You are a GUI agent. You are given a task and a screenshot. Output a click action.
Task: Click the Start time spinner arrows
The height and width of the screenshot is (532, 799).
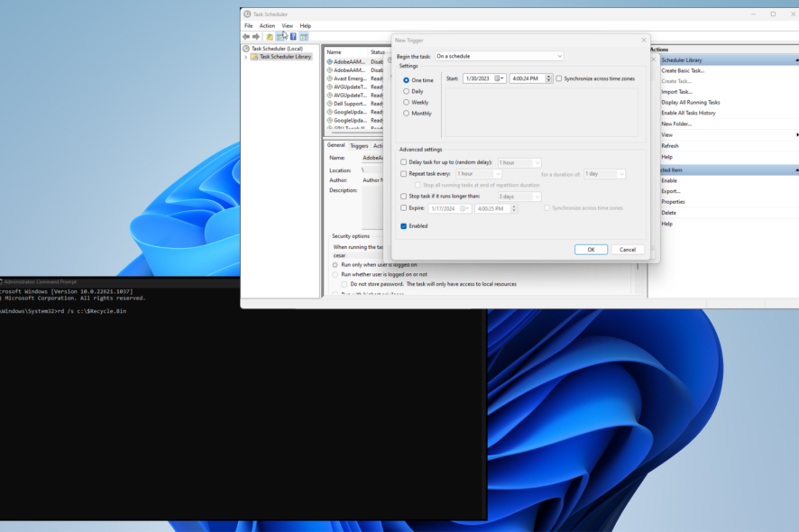click(549, 78)
